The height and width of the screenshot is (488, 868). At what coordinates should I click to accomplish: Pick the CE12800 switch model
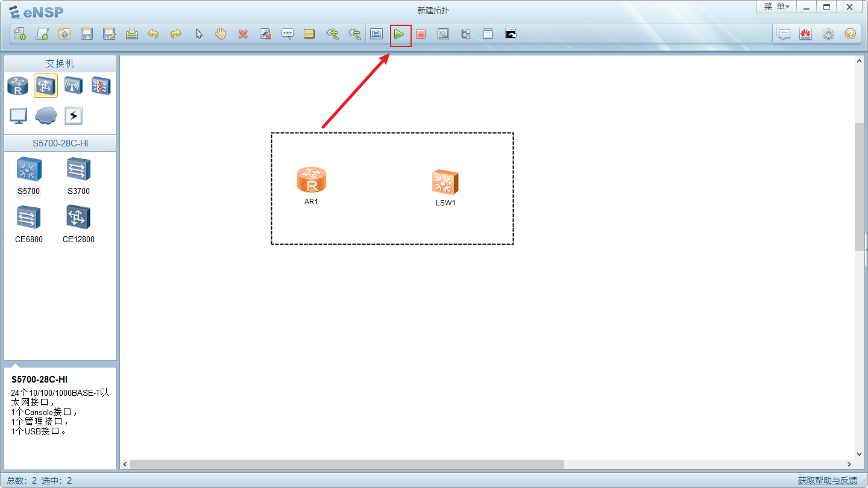(78, 224)
